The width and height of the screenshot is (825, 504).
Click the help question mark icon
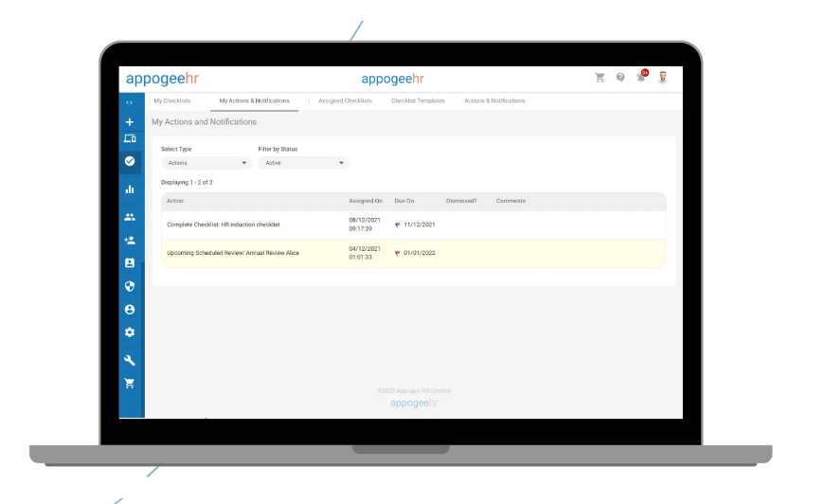(620, 78)
